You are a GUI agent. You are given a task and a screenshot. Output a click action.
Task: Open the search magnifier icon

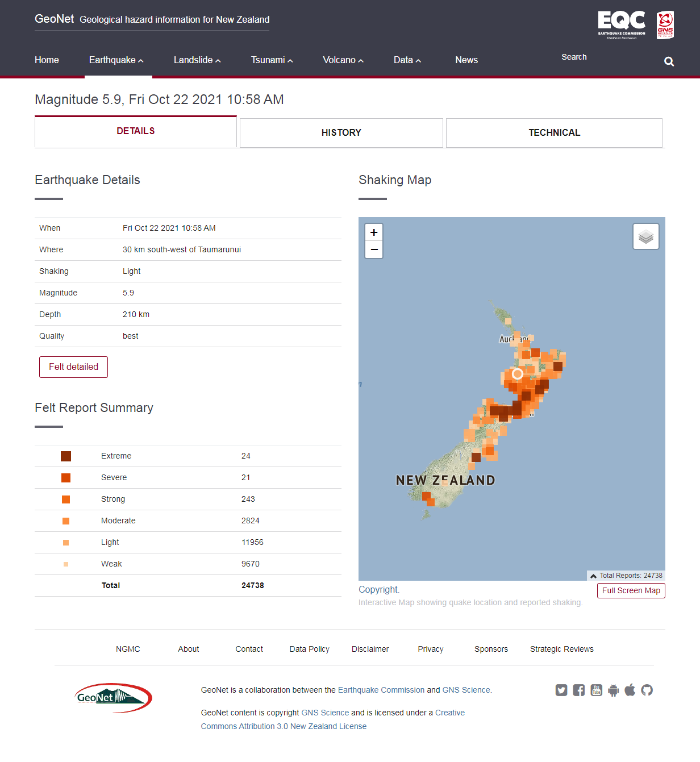tap(668, 61)
